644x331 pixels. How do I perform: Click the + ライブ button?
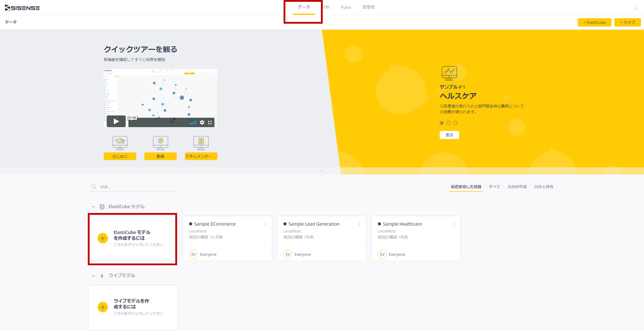pyautogui.click(x=627, y=22)
